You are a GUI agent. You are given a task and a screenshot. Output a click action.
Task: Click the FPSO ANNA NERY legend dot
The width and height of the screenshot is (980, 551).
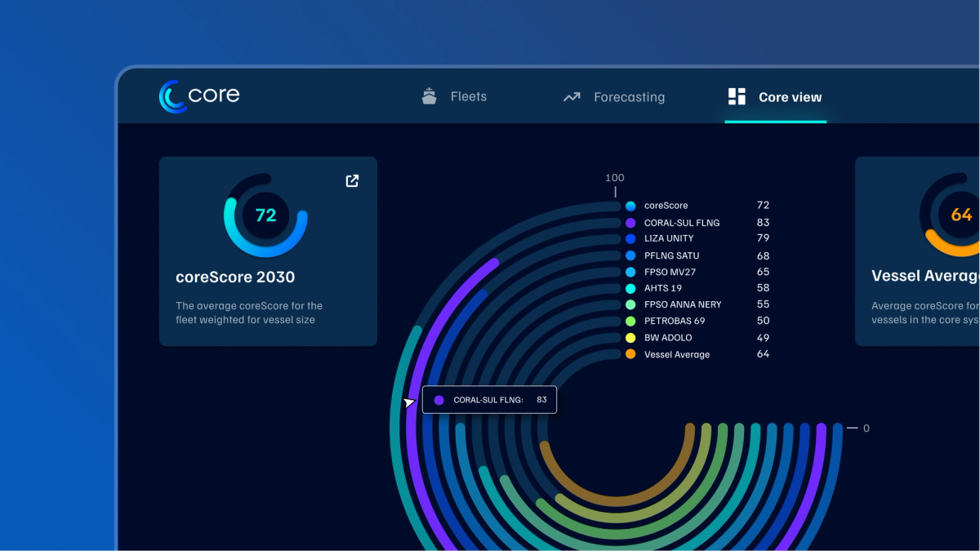(x=630, y=304)
